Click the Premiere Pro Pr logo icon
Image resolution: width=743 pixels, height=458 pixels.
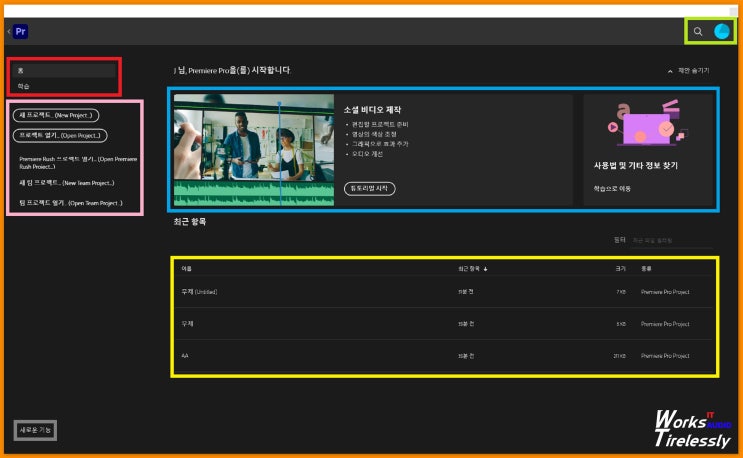(x=20, y=32)
